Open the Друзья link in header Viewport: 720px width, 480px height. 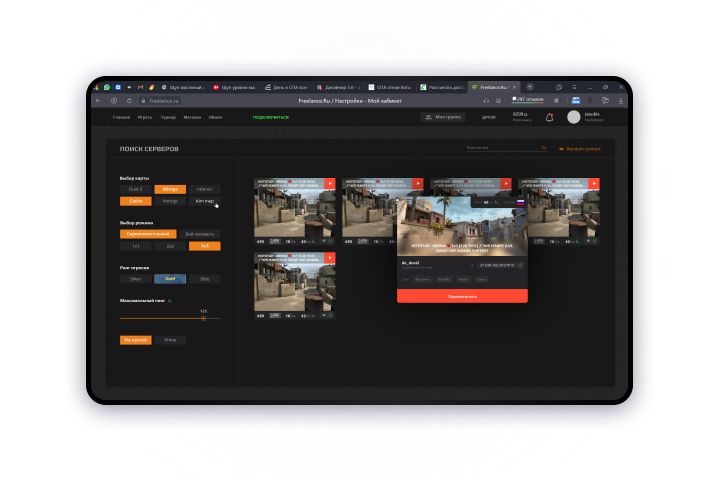(x=489, y=117)
